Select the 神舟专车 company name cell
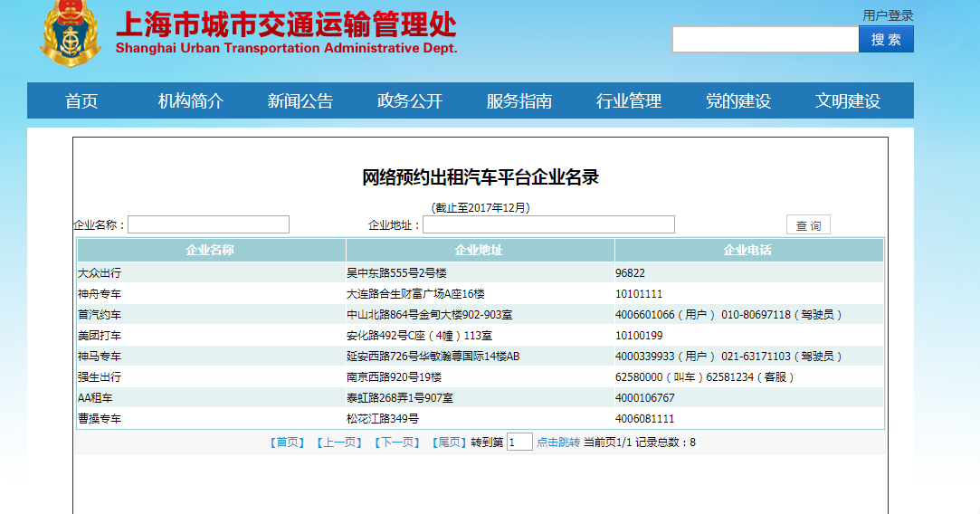This screenshot has height=514, width=980. [x=100, y=294]
